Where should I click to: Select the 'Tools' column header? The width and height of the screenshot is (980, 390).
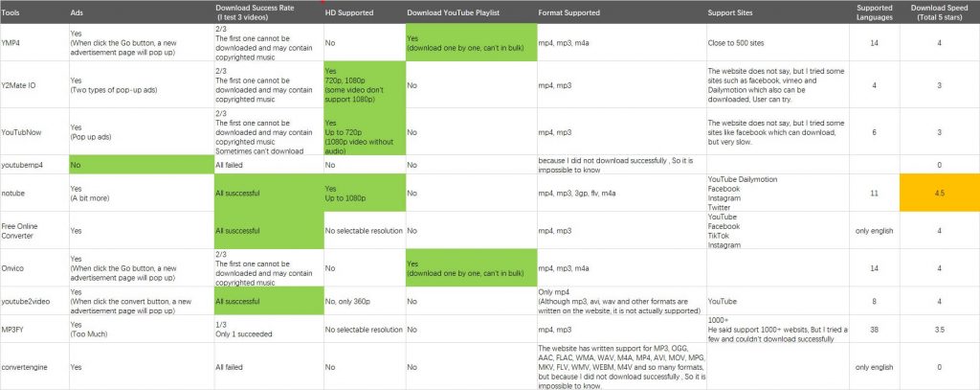tap(33, 12)
